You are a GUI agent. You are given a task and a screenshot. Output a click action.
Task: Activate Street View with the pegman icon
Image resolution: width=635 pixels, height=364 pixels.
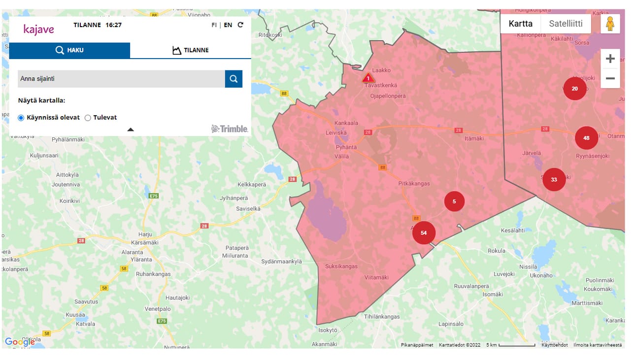pos(611,23)
